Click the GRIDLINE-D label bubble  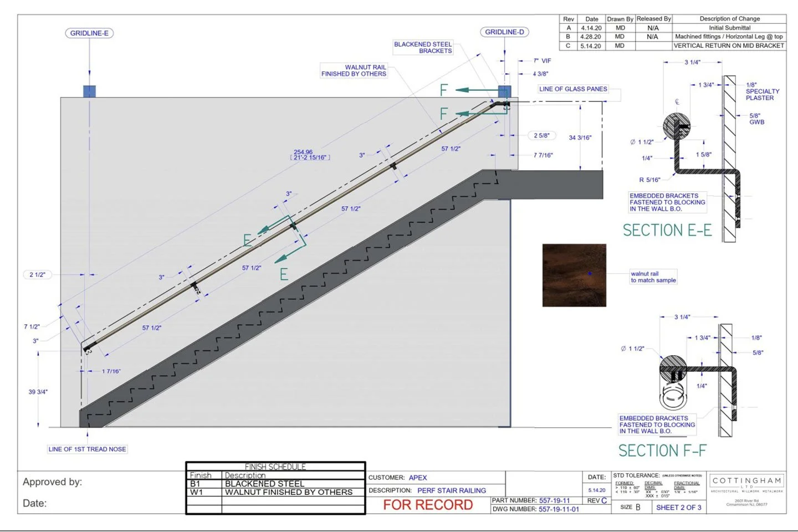pyautogui.click(x=504, y=32)
